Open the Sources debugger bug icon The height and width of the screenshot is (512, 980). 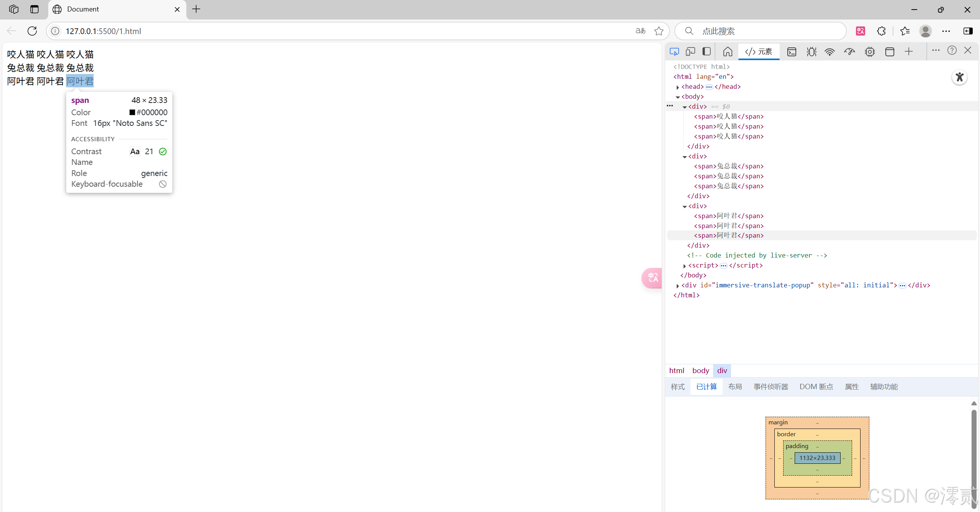click(x=811, y=52)
